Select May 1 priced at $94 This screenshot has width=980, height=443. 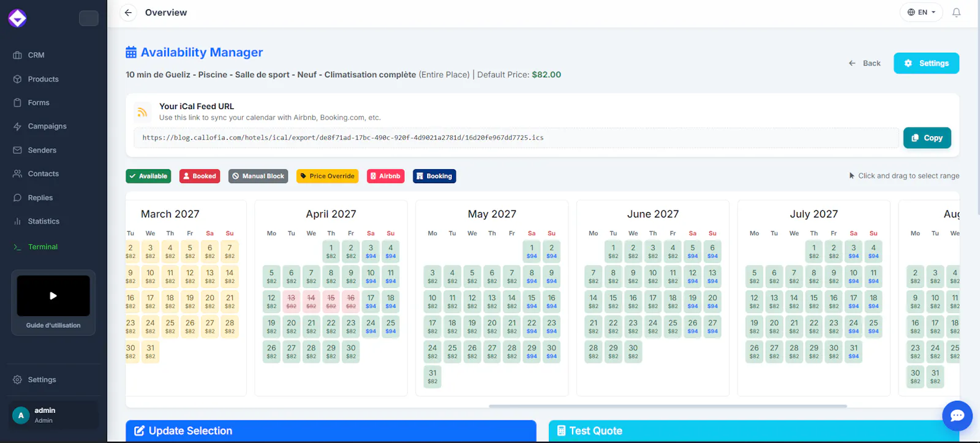(x=532, y=251)
